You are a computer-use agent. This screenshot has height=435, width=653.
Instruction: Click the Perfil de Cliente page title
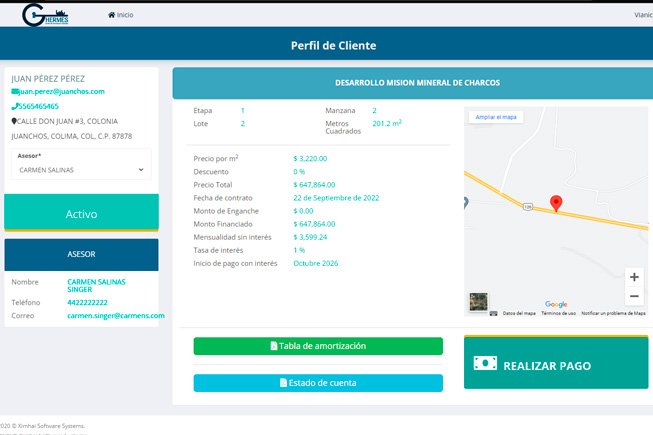[333, 45]
